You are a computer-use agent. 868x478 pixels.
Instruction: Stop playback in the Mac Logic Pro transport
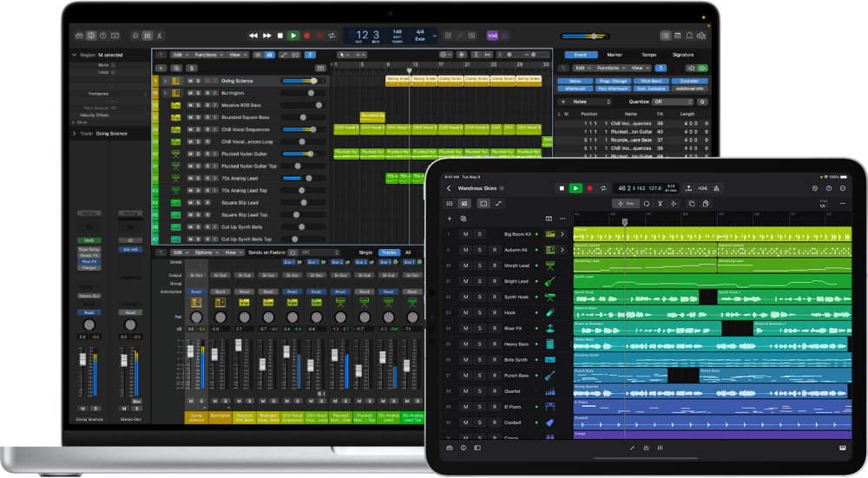coord(280,36)
